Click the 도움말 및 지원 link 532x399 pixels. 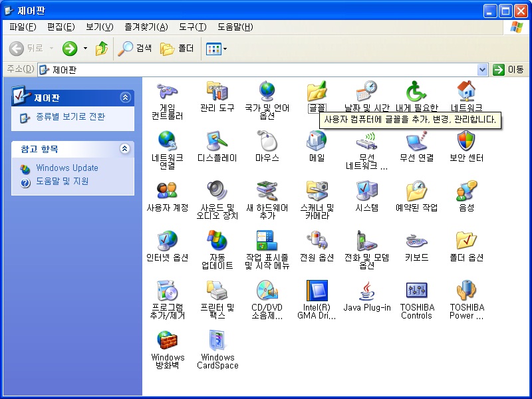click(62, 182)
